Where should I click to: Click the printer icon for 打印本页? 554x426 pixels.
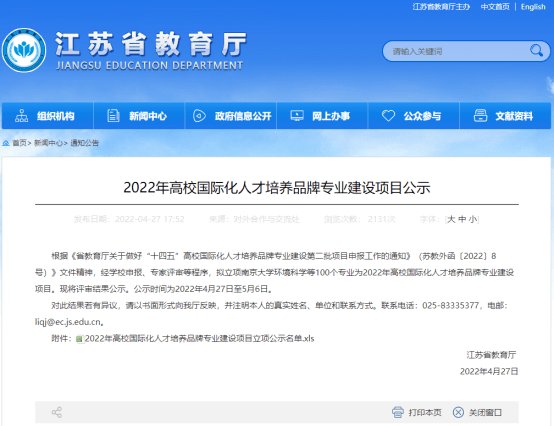(397, 412)
